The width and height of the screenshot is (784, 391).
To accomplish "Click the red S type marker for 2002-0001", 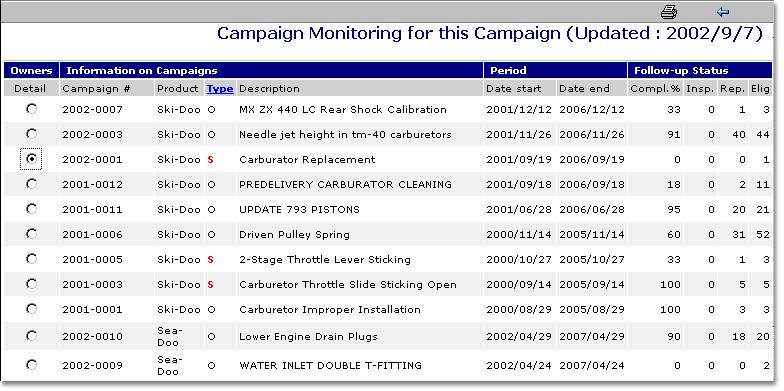I will click(x=210, y=160).
